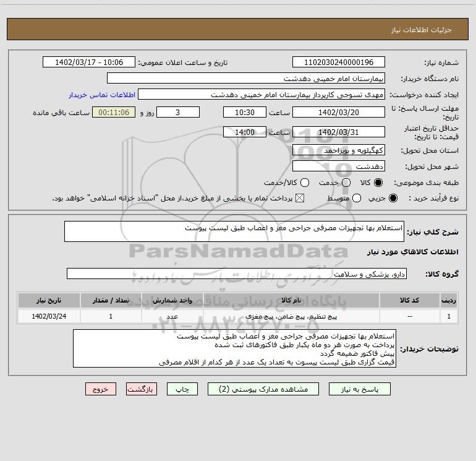Click the بازگشت back button
This screenshot has height=461, width=476.
click(142, 389)
